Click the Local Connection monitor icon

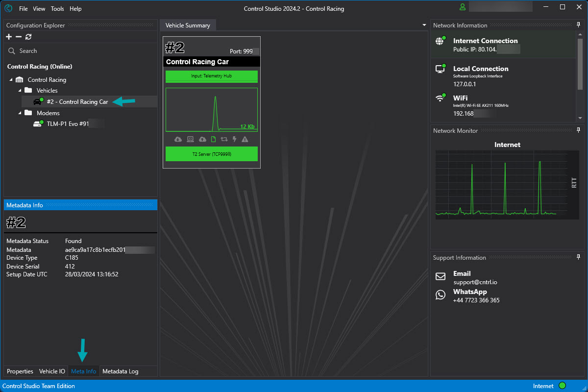[x=440, y=69]
